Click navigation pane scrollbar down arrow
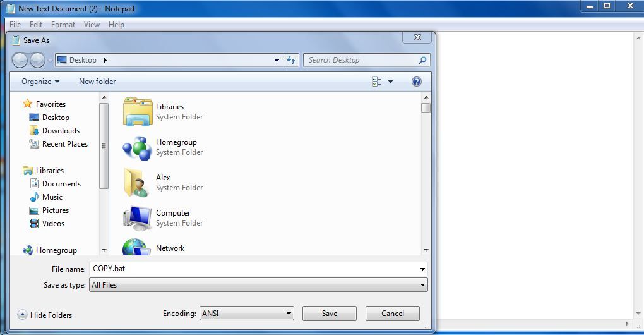This screenshot has height=335, width=644. point(104,250)
